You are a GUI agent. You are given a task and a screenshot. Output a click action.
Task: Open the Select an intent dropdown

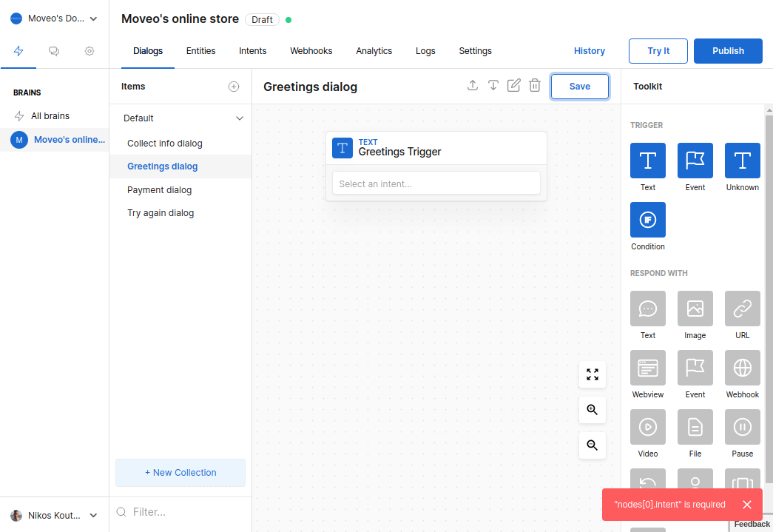click(436, 183)
